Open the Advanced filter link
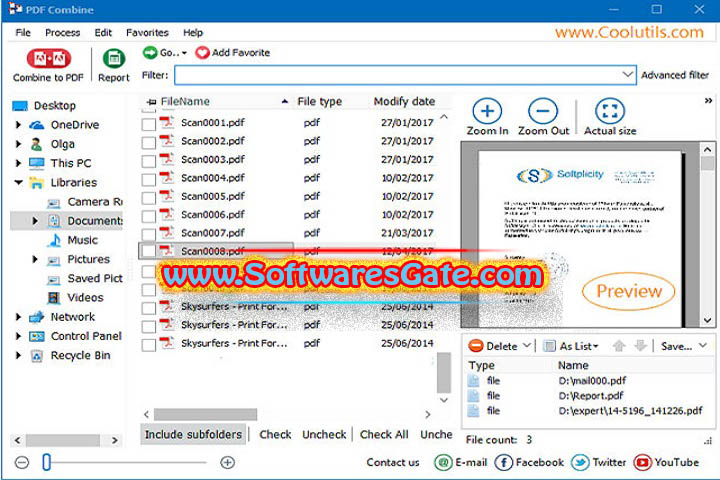This screenshot has width=720, height=480. tap(675, 75)
